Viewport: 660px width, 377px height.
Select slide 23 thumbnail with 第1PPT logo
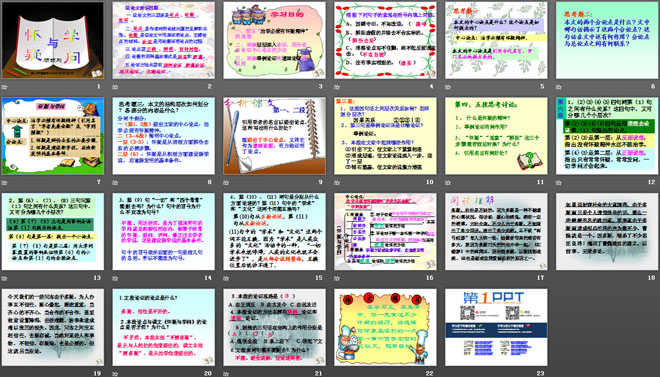coord(496,327)
